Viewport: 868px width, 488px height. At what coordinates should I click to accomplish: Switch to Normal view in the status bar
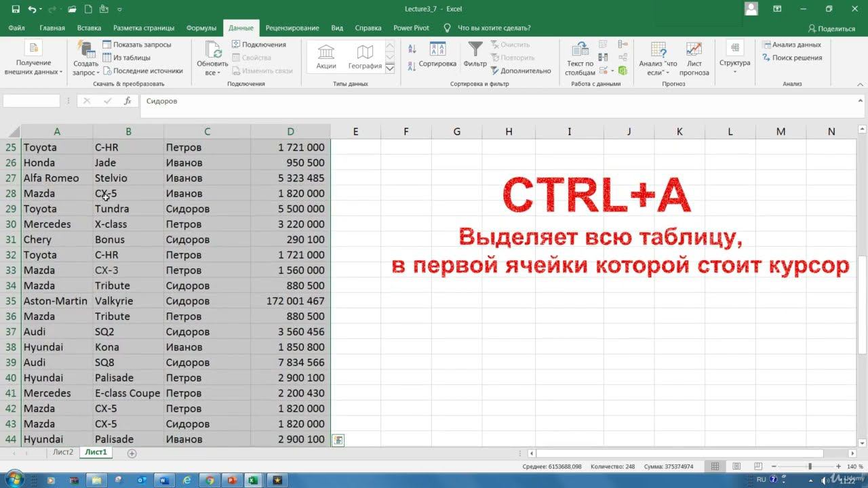[x=715, y=466]
